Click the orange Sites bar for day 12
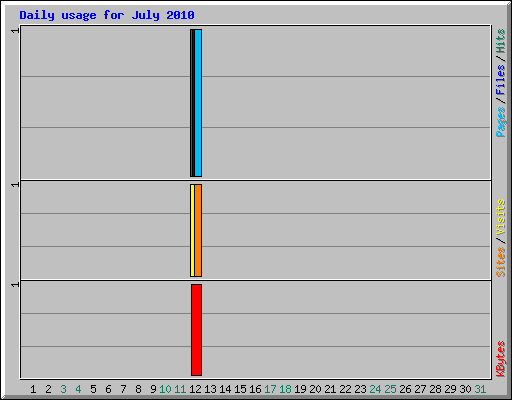 tap(198, 230)
